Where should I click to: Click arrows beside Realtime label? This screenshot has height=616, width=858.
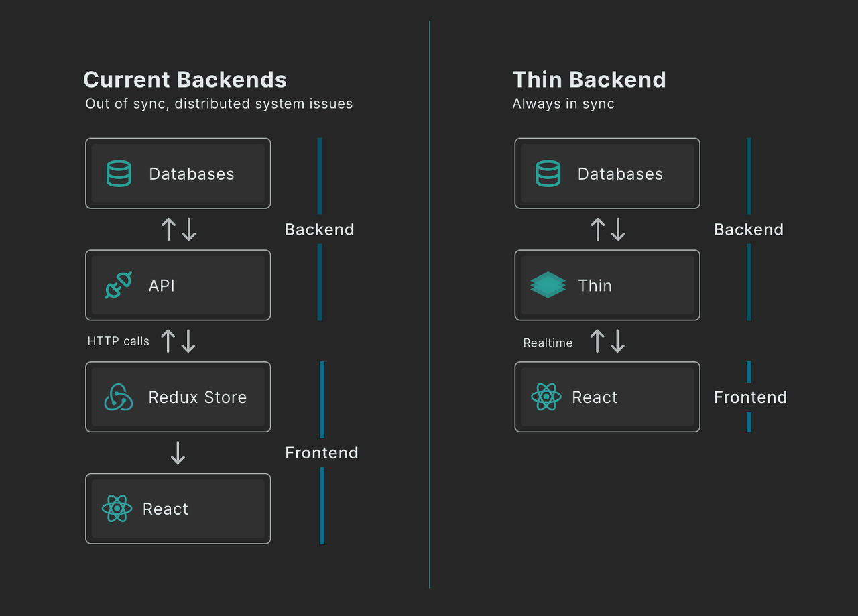[x=607, y=341]
